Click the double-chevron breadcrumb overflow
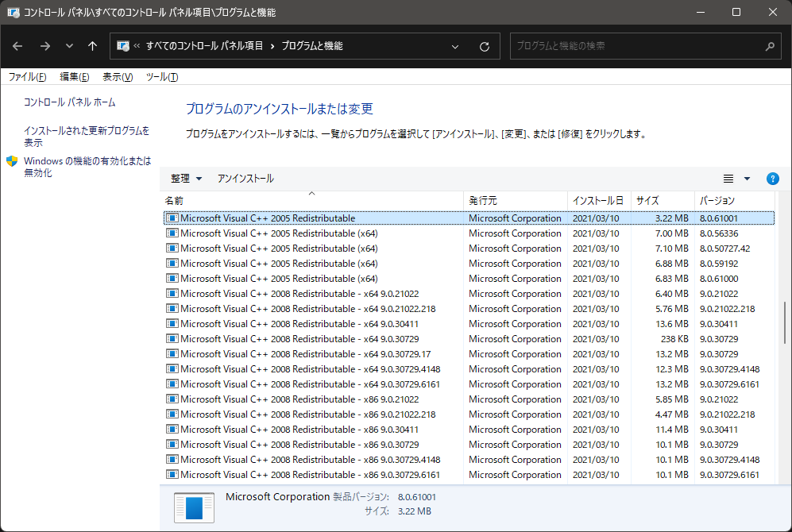The width and height of the screenshot is (792, 532). pos(137,46)
